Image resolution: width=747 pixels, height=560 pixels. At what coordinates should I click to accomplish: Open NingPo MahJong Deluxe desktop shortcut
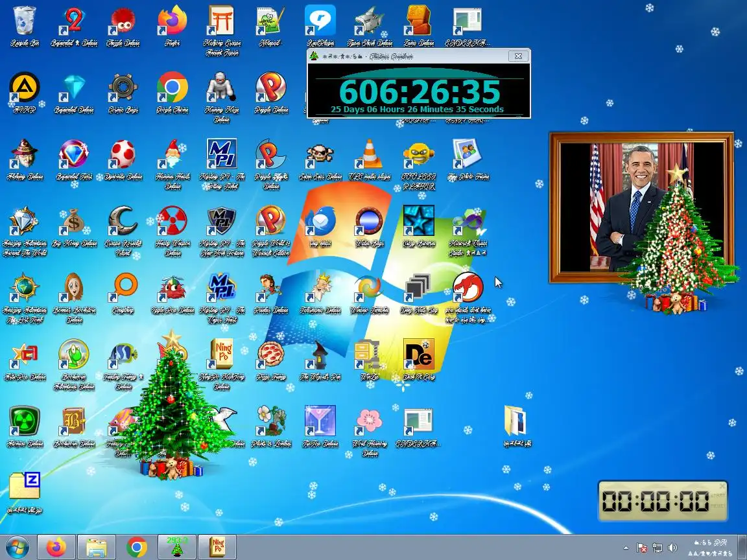click(222, 364)
